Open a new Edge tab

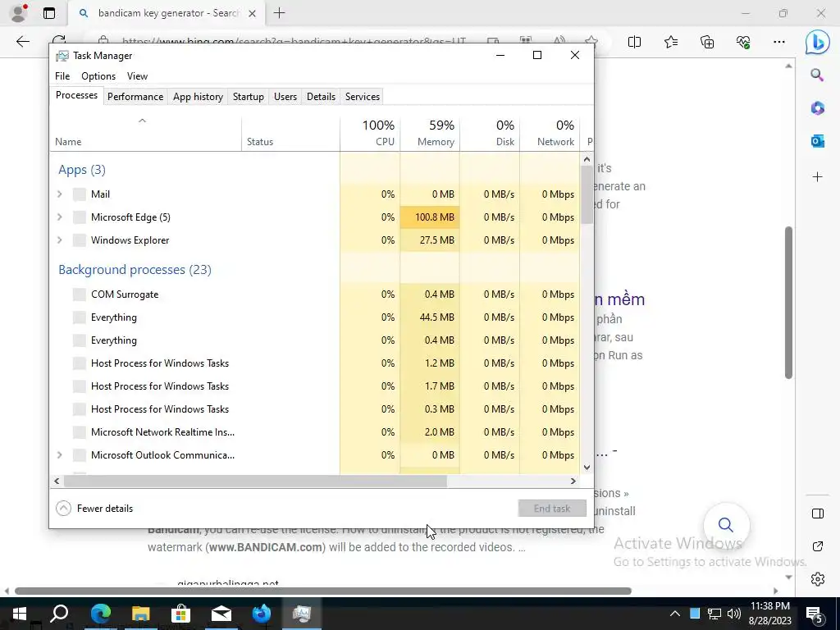click(279, 13)
